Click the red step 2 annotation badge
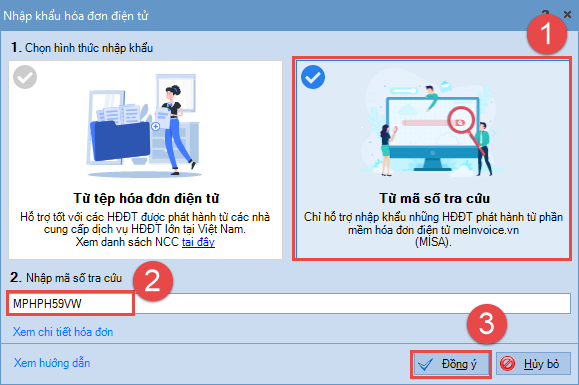This screenshot has width=579, height=385. tap(153, 281)
